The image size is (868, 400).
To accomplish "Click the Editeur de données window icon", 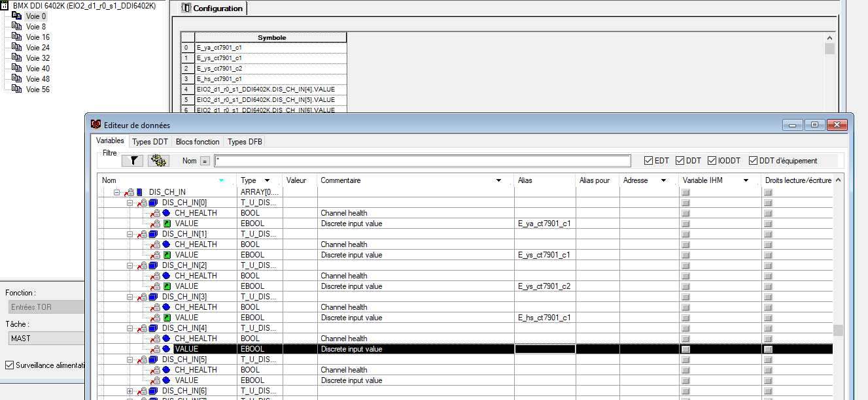I will (95, 124).
